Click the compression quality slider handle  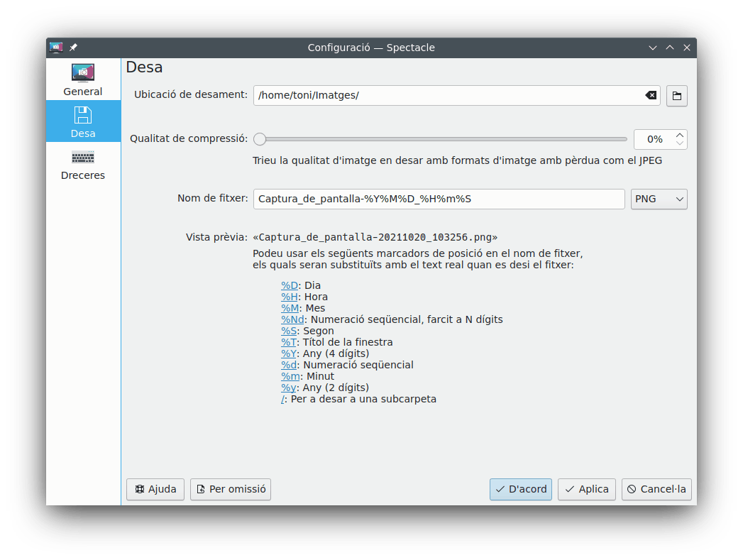point(260,139)
